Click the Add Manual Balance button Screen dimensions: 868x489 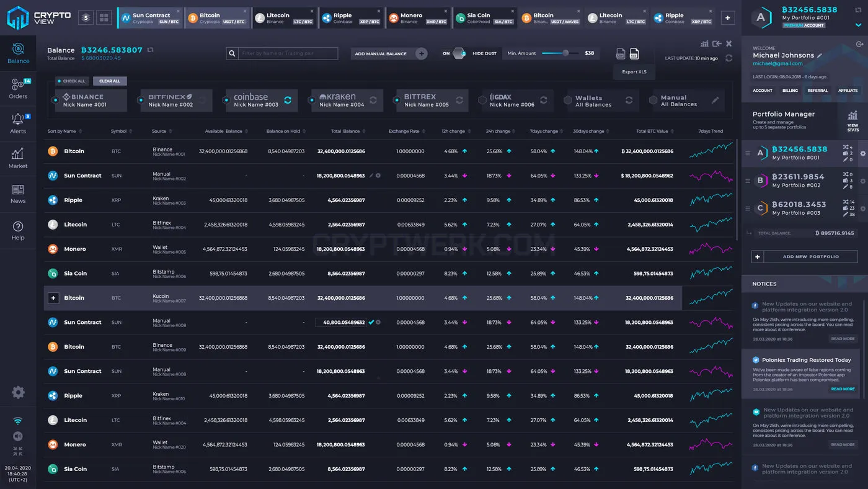click(389, 54)
